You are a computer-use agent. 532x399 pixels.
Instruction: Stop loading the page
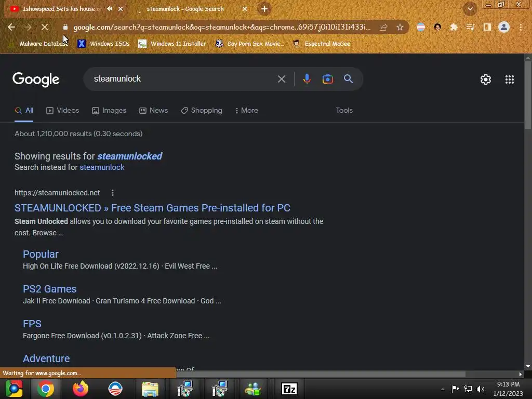tap(45, 27)
